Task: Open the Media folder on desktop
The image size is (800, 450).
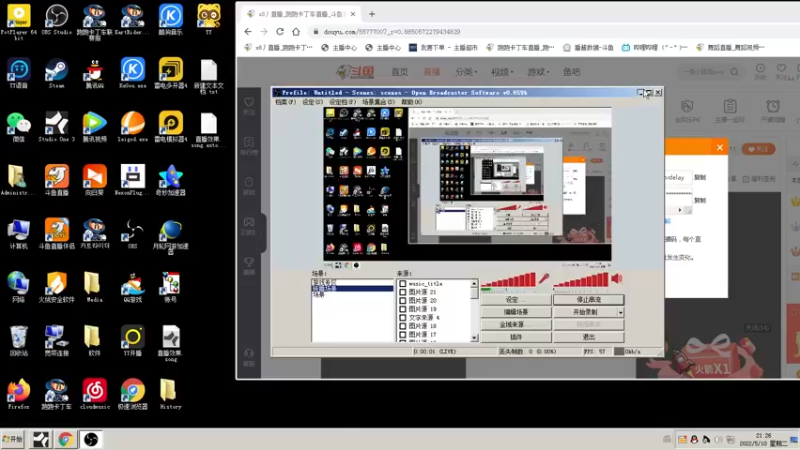Action: coord(92,287)
